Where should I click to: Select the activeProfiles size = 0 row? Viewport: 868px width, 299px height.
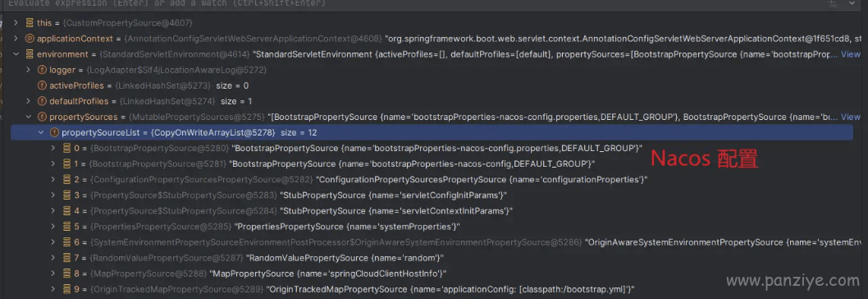pyautogui.click(x=432, y=85)
